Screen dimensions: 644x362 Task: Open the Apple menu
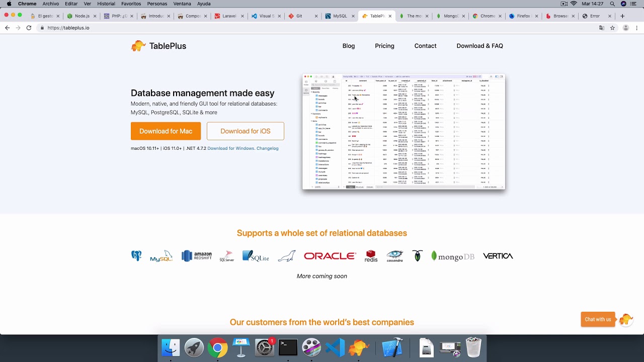pyautogui.click(x=9, y=4)
